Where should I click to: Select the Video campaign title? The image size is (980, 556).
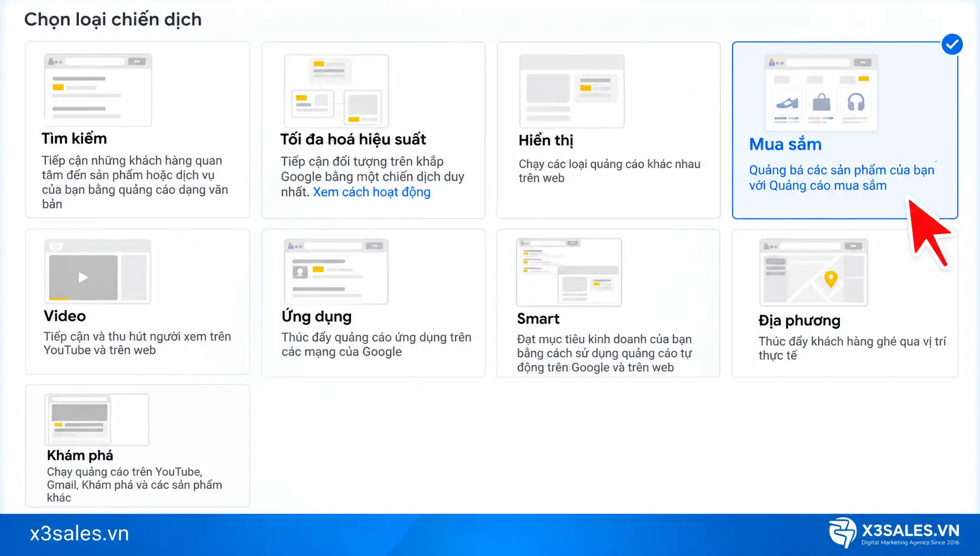(65, 316)
